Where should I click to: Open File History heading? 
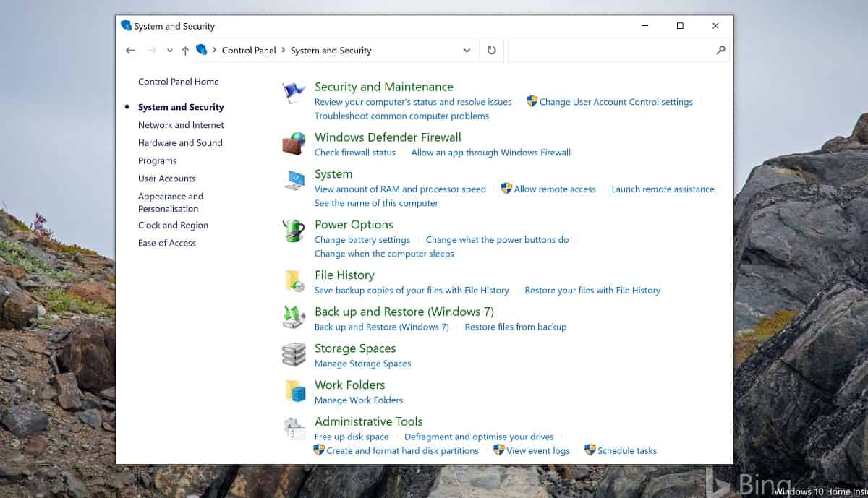point(344,275)
